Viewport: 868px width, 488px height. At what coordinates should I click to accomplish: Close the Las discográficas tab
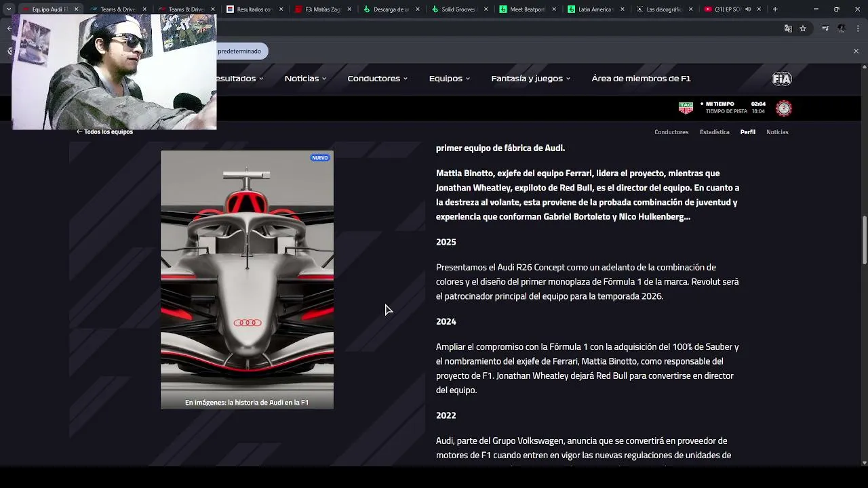pos(690,9)
